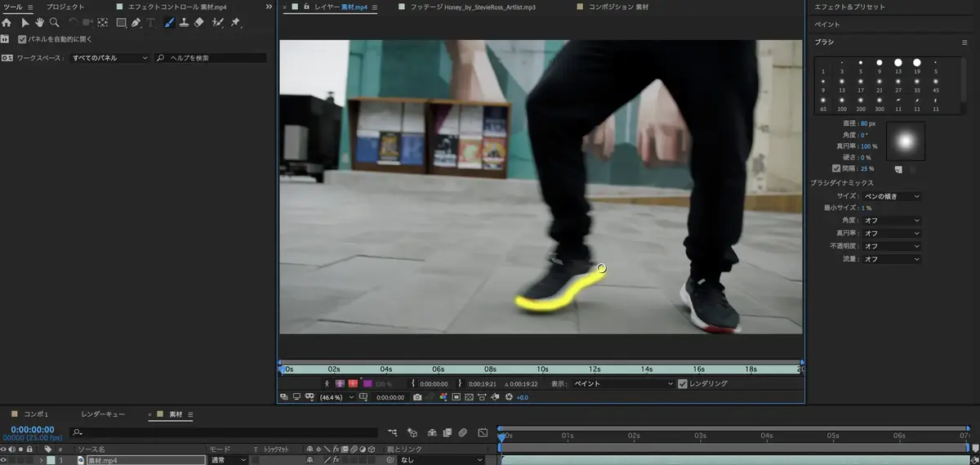
Task: Click the Puppet Pin tool
Action: click(235, 23)
